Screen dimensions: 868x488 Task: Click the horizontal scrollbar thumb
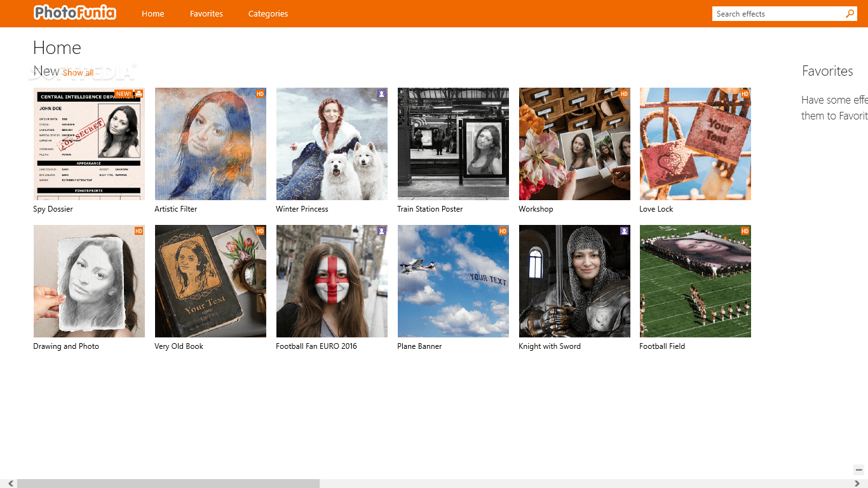[168, 484]
